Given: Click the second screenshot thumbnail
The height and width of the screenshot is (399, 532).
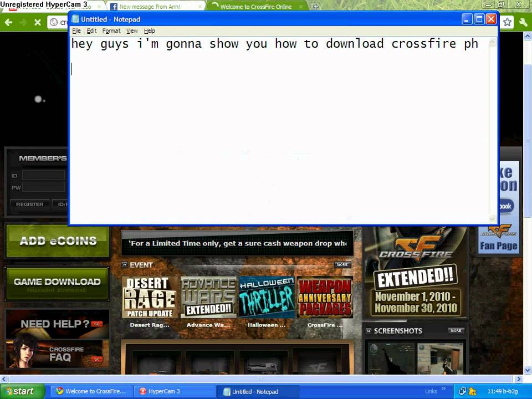Looking at the screenshot, I should [x=441, y=359].
